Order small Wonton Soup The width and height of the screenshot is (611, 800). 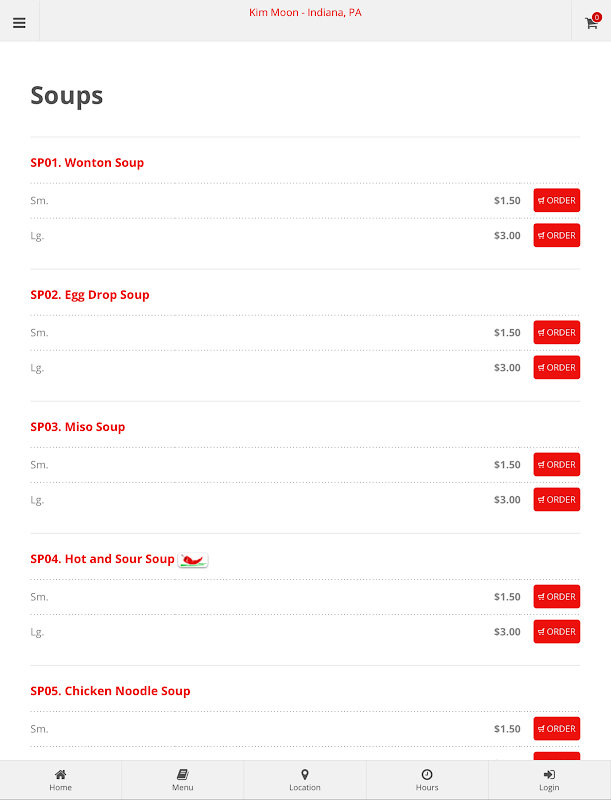(x=556, y=201)
